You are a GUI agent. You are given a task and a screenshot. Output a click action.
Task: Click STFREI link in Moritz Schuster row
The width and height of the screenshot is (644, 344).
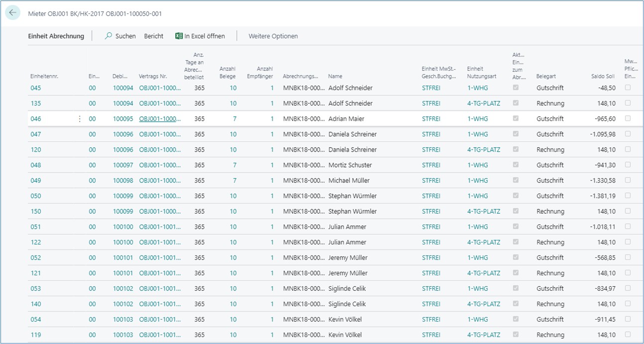[431, 165]
